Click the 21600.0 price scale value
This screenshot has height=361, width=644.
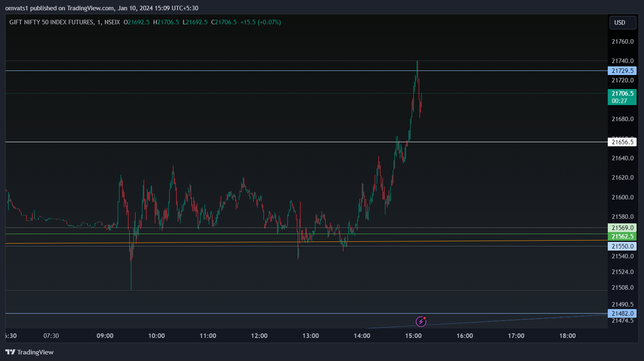[x=623, y=197]
